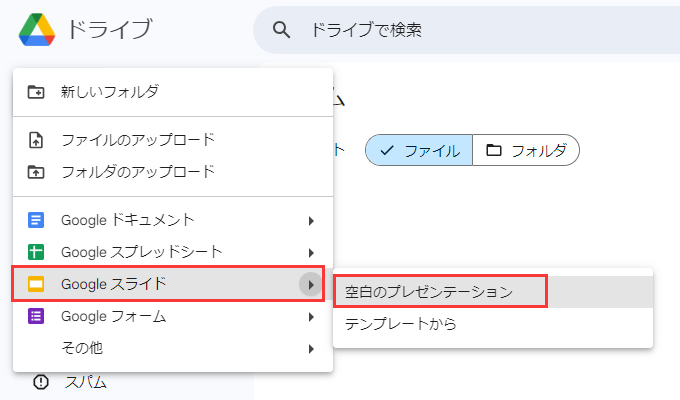Enable the ファイル filter chip
The width and height of the screenshot is (680, 400).
click(x=419, y=150)
